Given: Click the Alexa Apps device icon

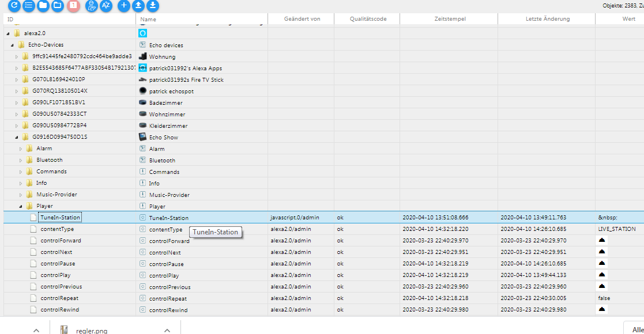Looking at the screenshot, I should [142, 68].
